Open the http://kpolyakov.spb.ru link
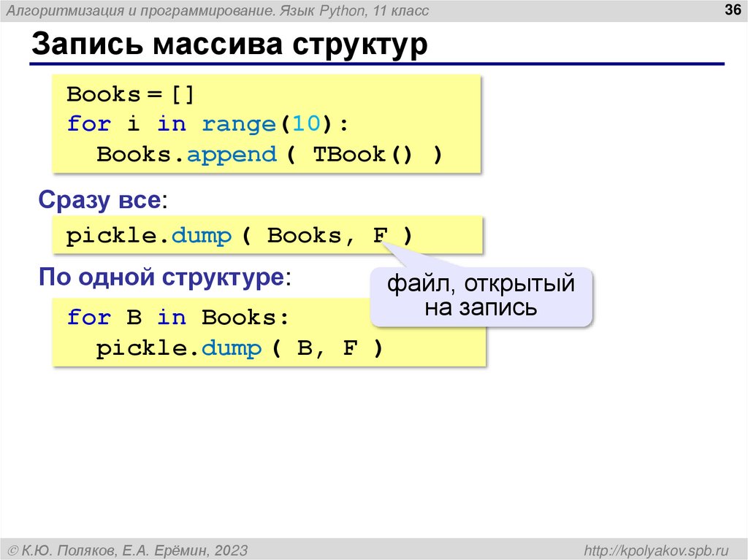 pos(657,551)
